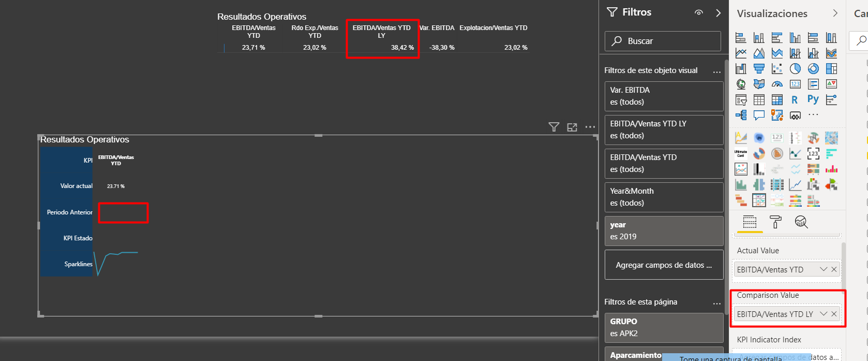Select the funnel chart visual
The image size is (868, 361).
[759, 69]
